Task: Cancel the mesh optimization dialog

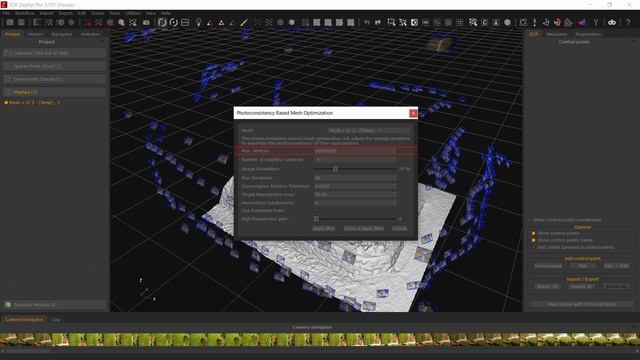Action: coord(399,229)
